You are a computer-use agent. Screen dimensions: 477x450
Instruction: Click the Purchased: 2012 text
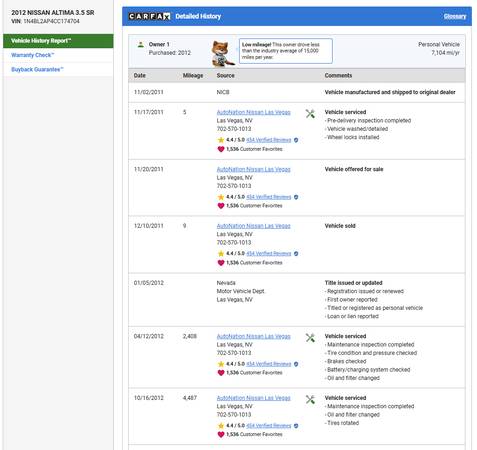tap(170, 53)
